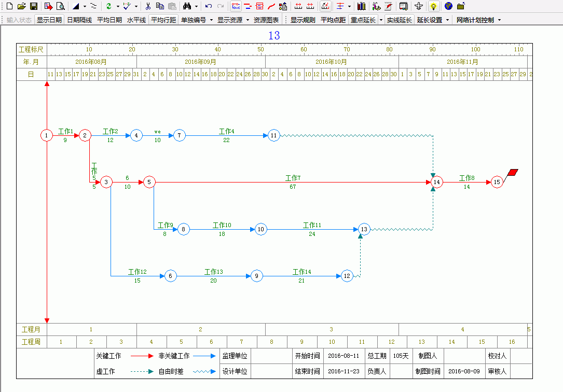The width and height of the screenshot is (563, 392).
Task: Toggle the 平均行距 button
Action: coord(163,20)
